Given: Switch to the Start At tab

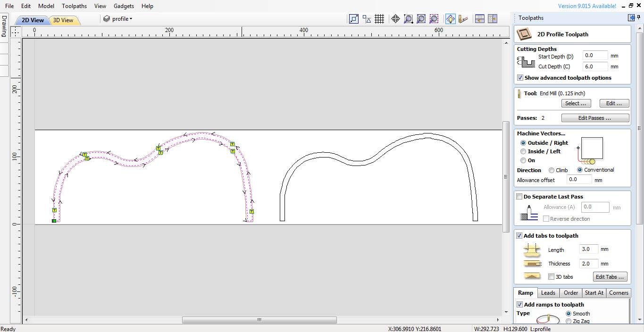Looking at the screenshot, I should pos(594,293).
